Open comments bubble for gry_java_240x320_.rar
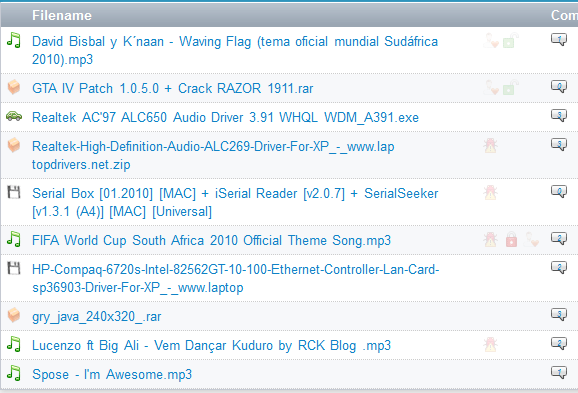Image resolution: width=578 pixels, height=393 pixels. click(x=559, y=314)
